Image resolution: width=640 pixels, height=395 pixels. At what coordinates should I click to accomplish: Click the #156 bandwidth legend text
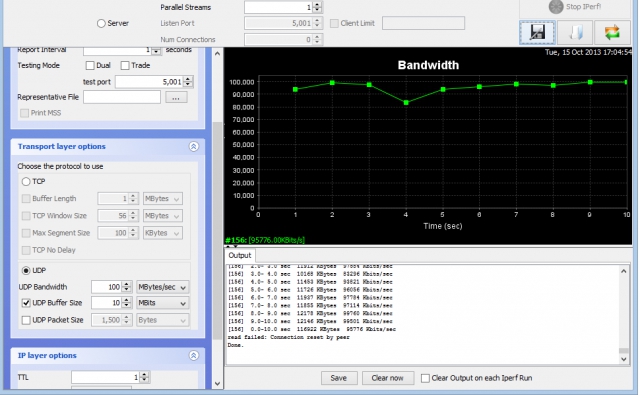coord(265,240)
